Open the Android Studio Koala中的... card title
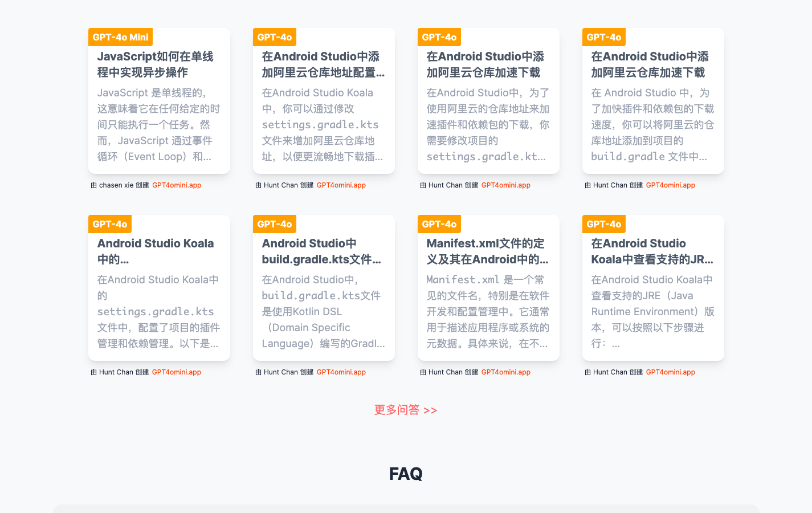The image size is (812, 513). [x=155, y=251]
